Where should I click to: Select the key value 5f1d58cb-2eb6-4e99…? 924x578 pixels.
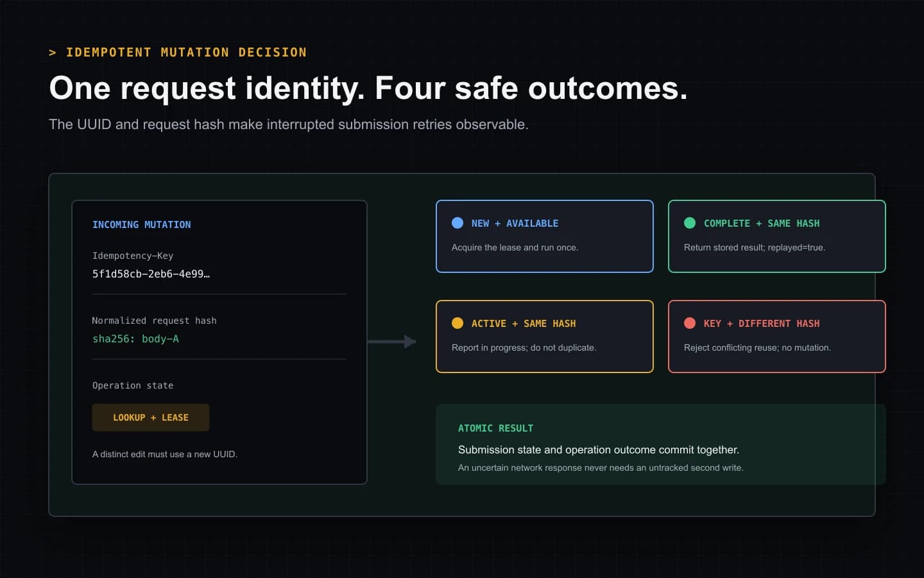coord(151,274)
